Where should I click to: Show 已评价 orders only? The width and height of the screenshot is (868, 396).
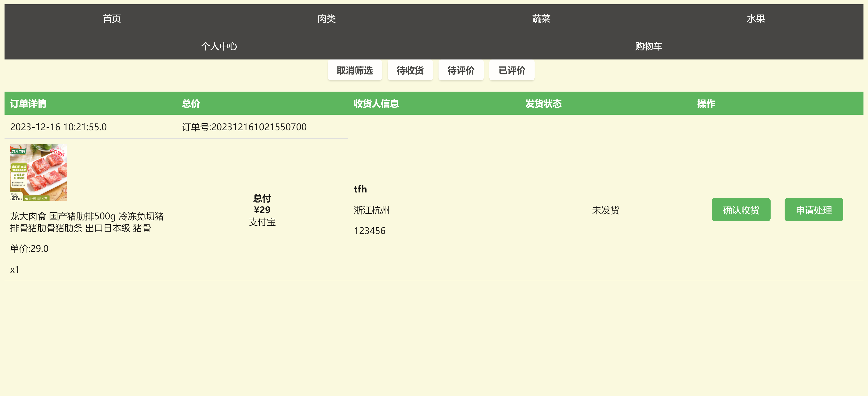[512, 70]
